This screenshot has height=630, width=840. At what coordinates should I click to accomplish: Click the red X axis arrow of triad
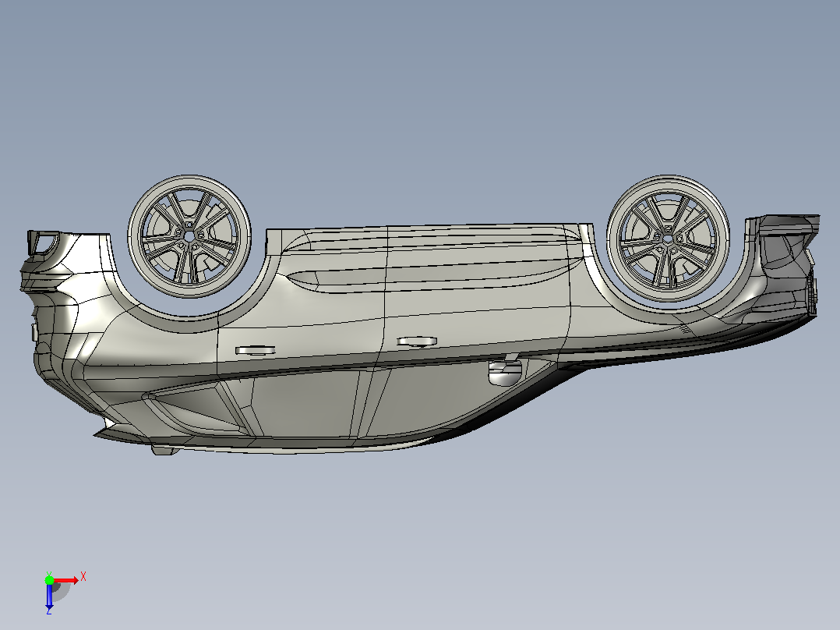pos(66,581)
